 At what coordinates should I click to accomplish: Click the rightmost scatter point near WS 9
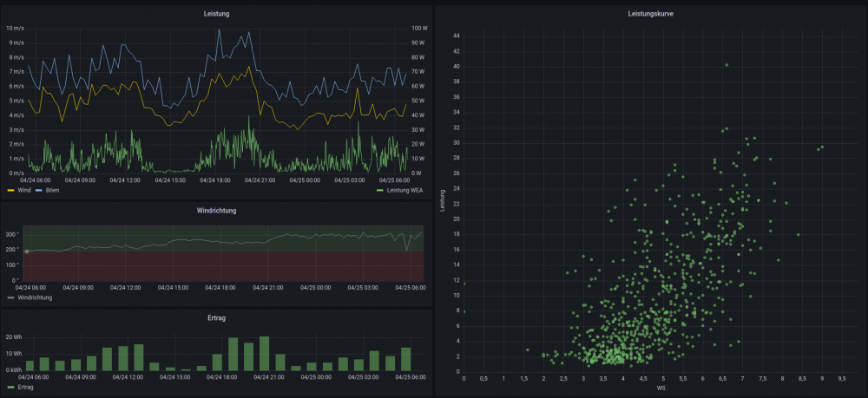pyautogui.click(x=822, y=147)
